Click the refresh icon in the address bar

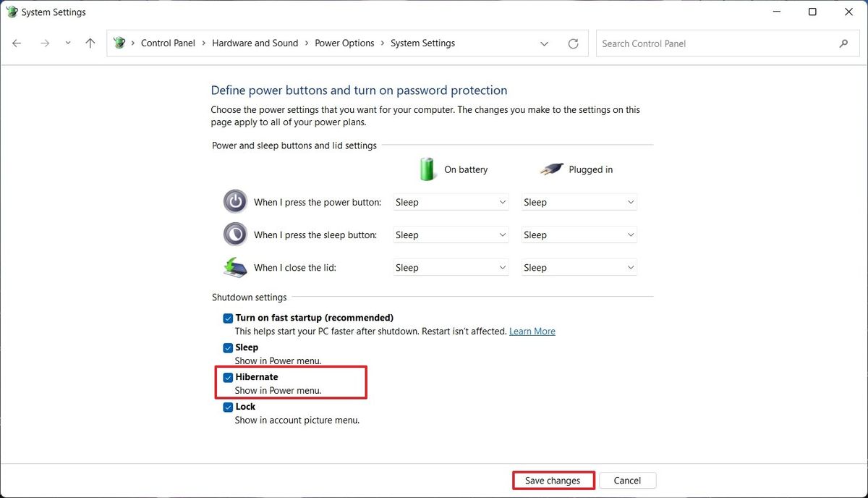click(574, 43)
